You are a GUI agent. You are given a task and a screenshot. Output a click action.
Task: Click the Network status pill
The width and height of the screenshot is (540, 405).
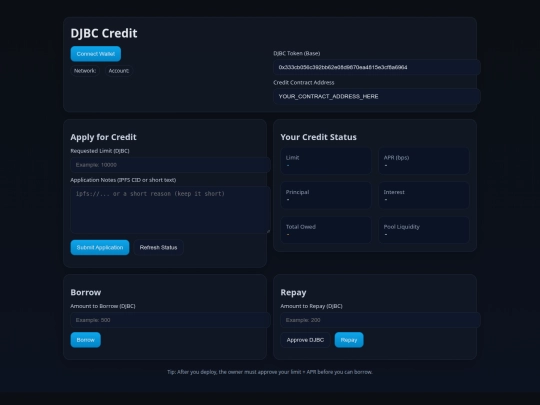click(x=85, y=71)
